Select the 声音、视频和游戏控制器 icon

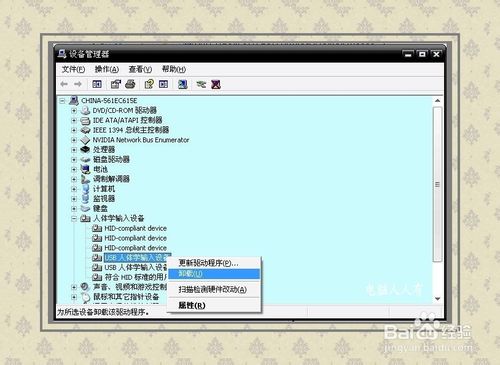[86, 287]
